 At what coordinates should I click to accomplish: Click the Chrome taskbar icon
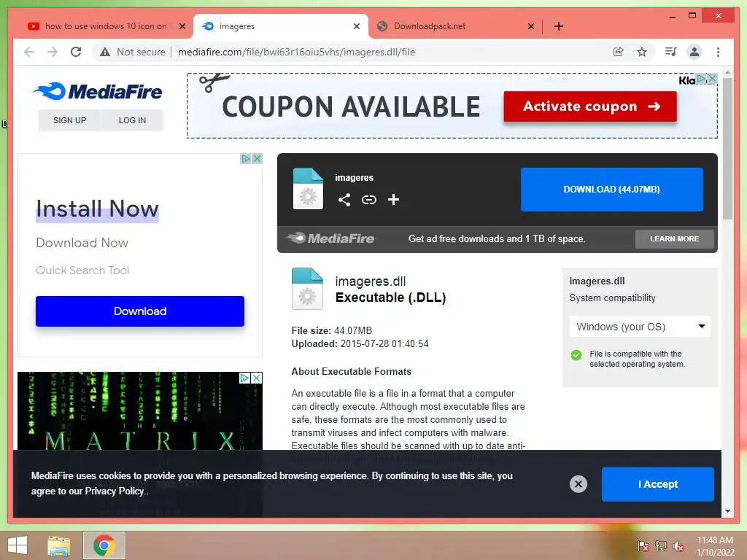click(104, 545)
